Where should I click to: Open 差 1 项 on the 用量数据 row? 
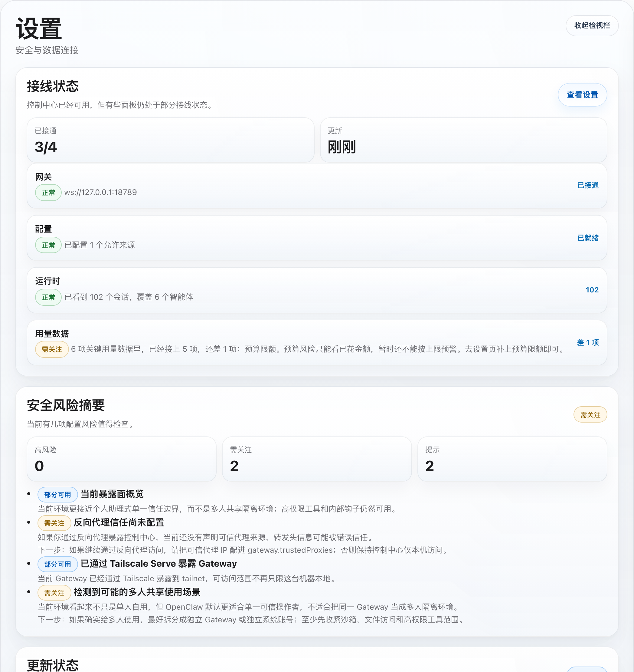tap(588, 342)
